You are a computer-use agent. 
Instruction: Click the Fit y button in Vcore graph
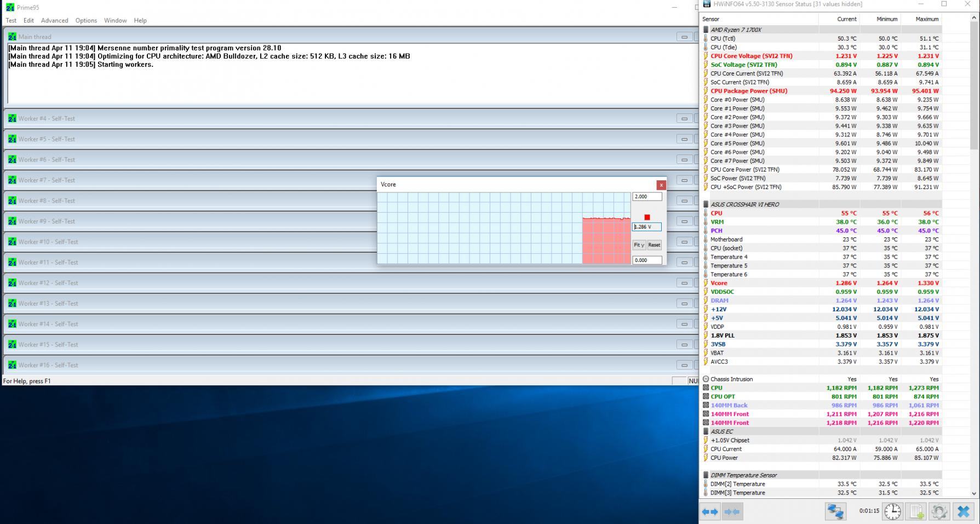click(639, 245)
